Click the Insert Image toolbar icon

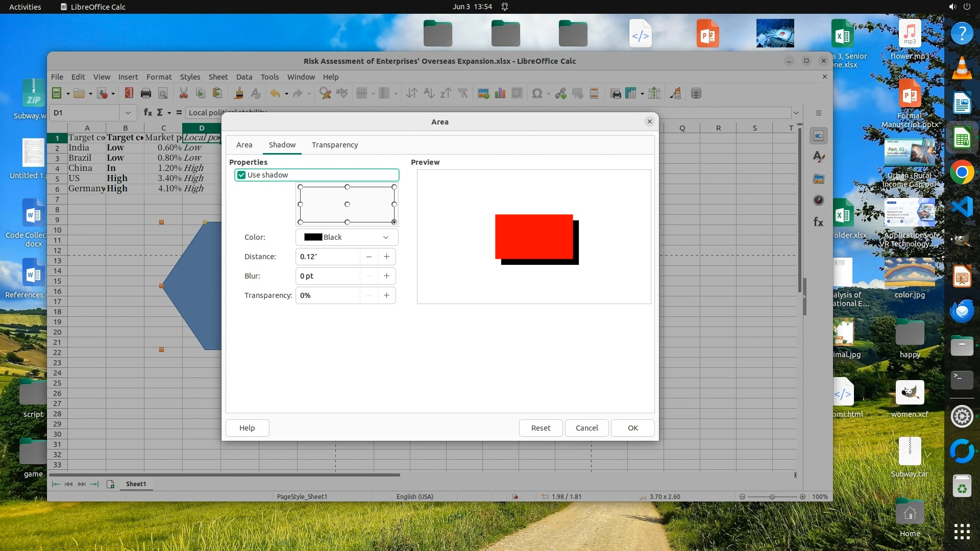(483, 93)
